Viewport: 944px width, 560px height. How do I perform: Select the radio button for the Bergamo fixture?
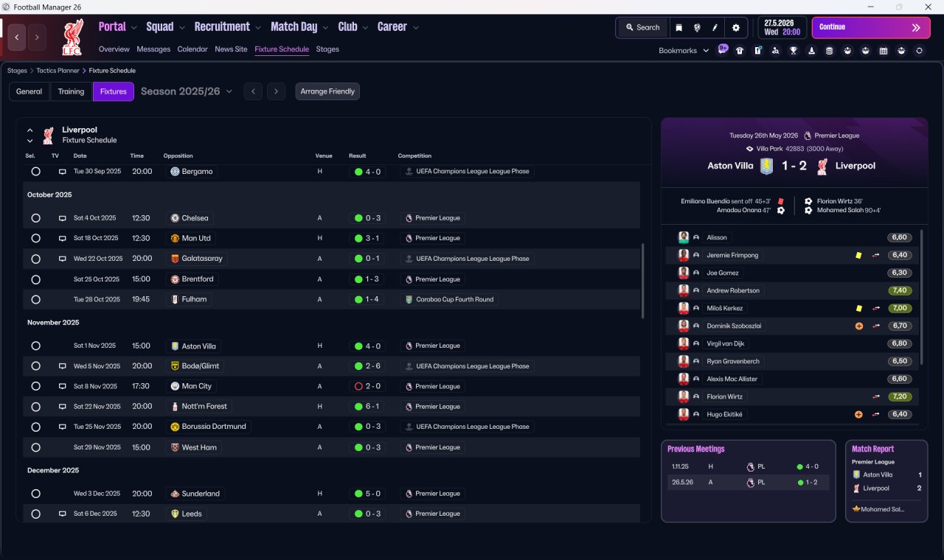(35, 172)
